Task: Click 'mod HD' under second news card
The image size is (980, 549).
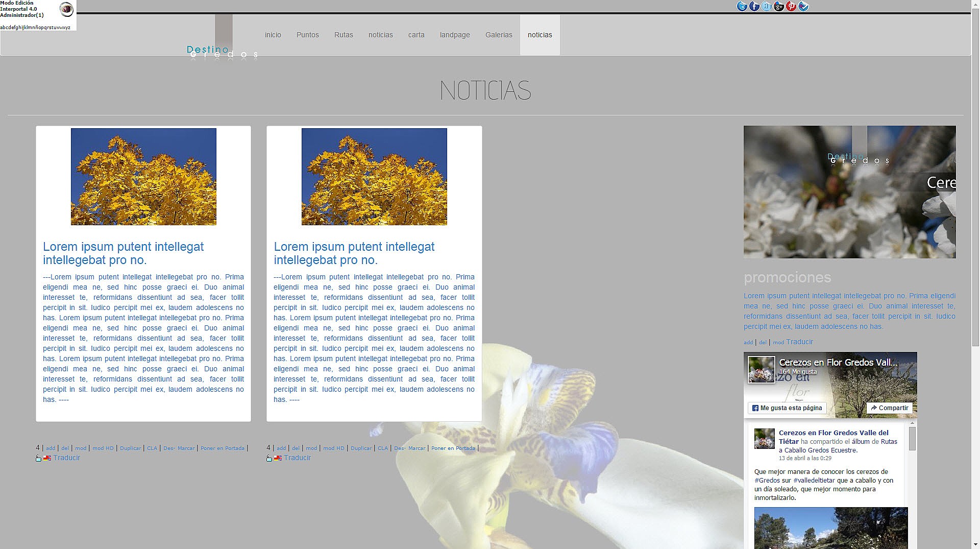Action: 334,448
